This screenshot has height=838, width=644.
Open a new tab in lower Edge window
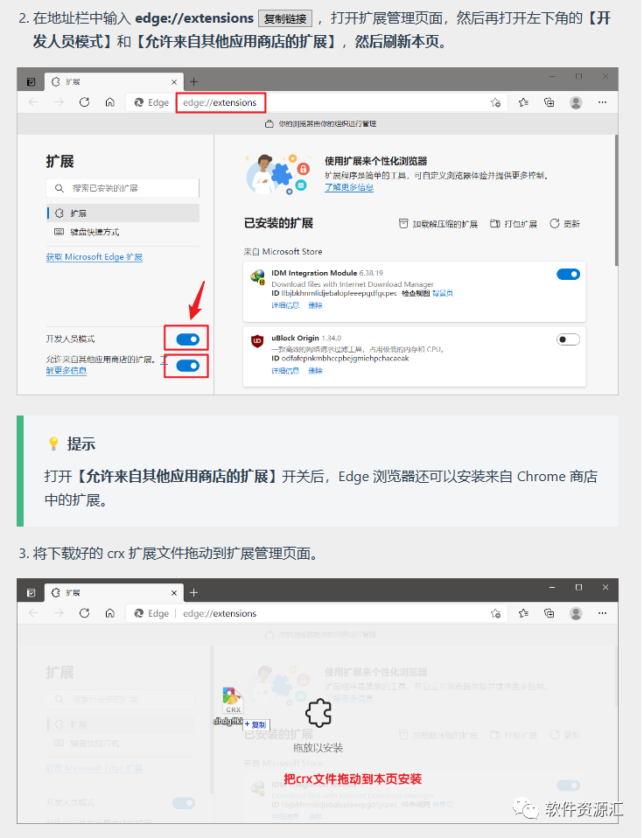tap(193, 593)
